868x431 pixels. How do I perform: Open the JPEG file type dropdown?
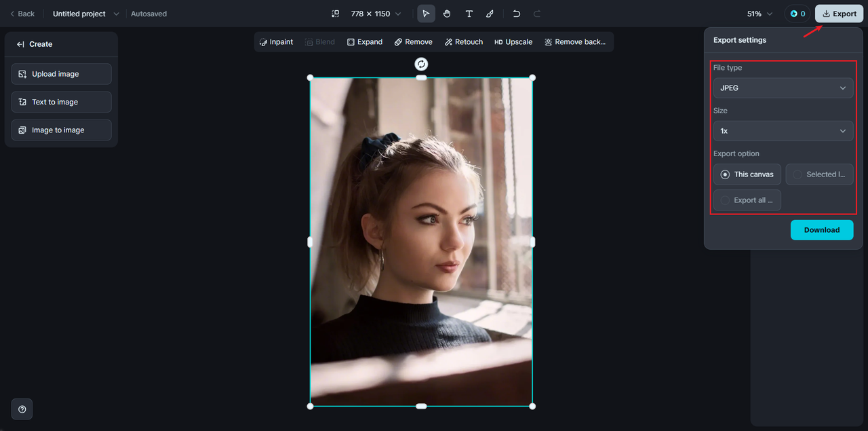click(783, 88)
